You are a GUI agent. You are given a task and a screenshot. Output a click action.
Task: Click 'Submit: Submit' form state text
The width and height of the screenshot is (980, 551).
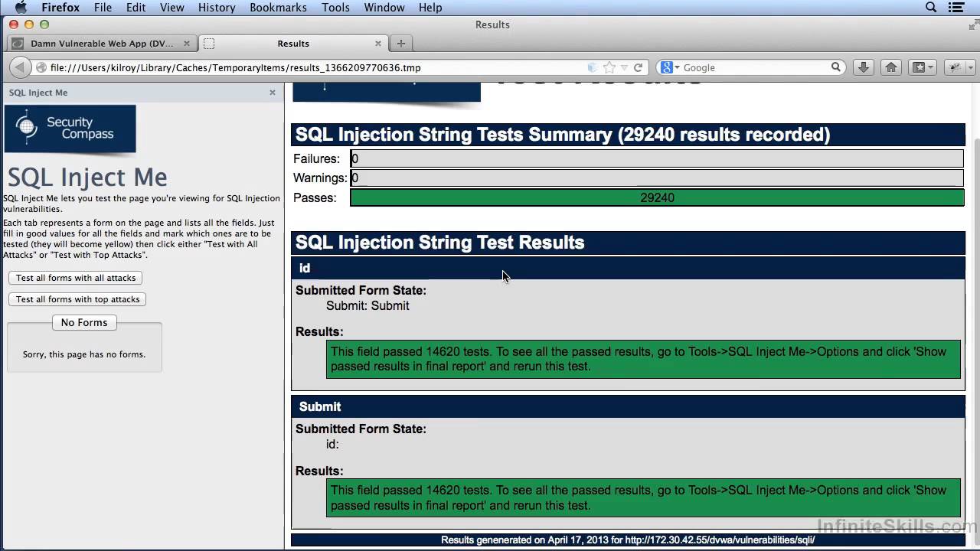click(x=367, y=305)
